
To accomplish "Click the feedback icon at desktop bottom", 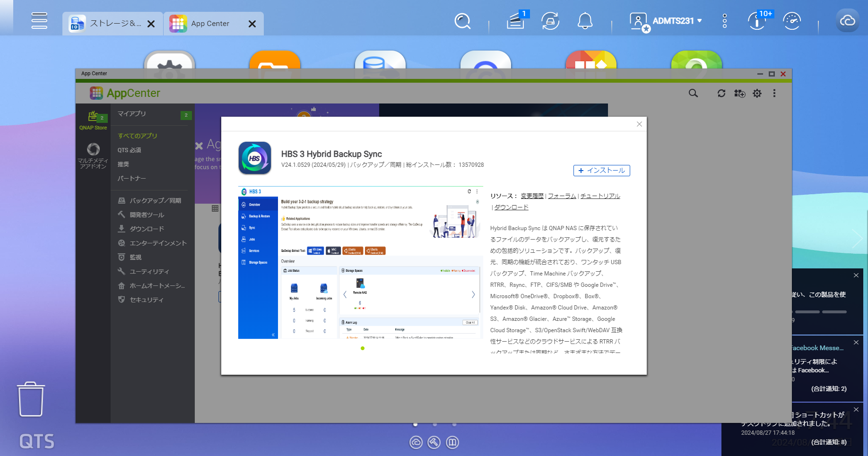I will (452, 442).
